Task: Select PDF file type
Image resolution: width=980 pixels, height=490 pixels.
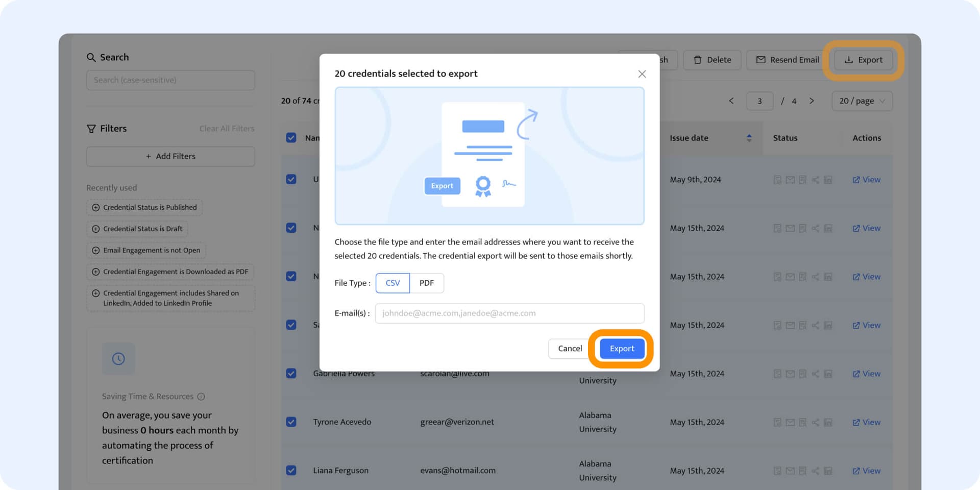Action: pyautogui.click(x=427, y=283)
